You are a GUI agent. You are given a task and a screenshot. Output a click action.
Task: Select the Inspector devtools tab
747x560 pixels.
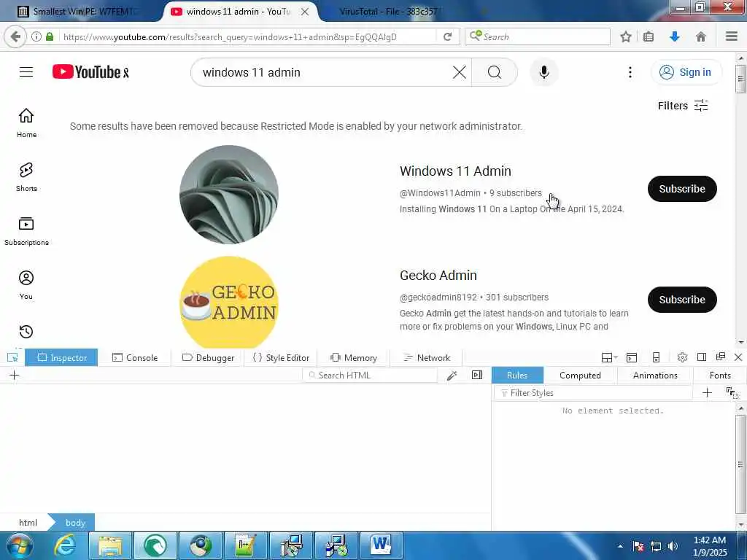[61, 357]
